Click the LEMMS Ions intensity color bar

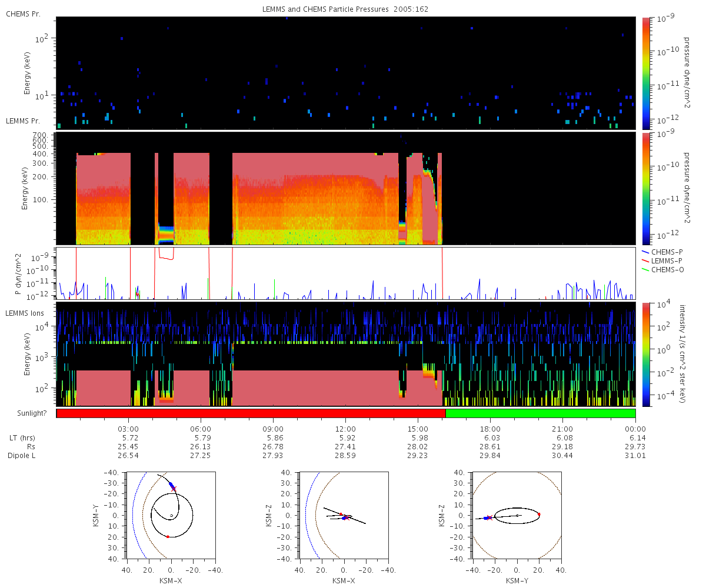647,354
